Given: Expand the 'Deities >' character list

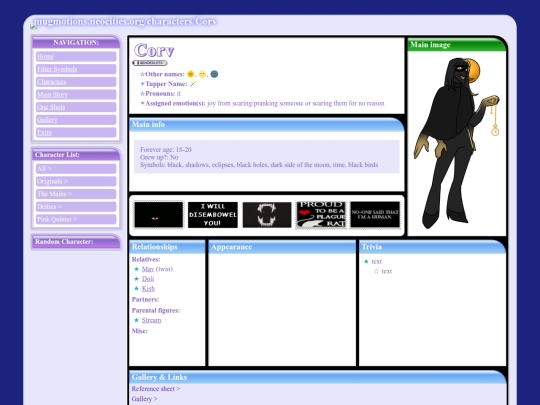Looking at the screenshot, I should point(76,207).
